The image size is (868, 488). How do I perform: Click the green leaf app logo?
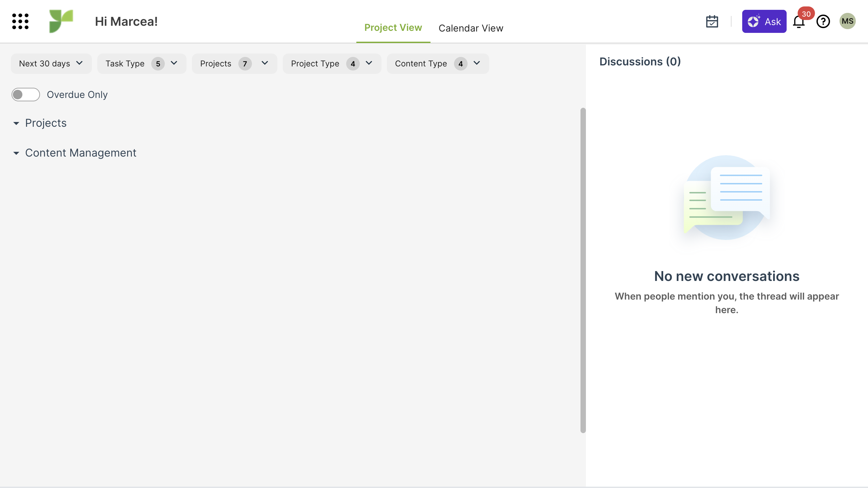(61, 21)
